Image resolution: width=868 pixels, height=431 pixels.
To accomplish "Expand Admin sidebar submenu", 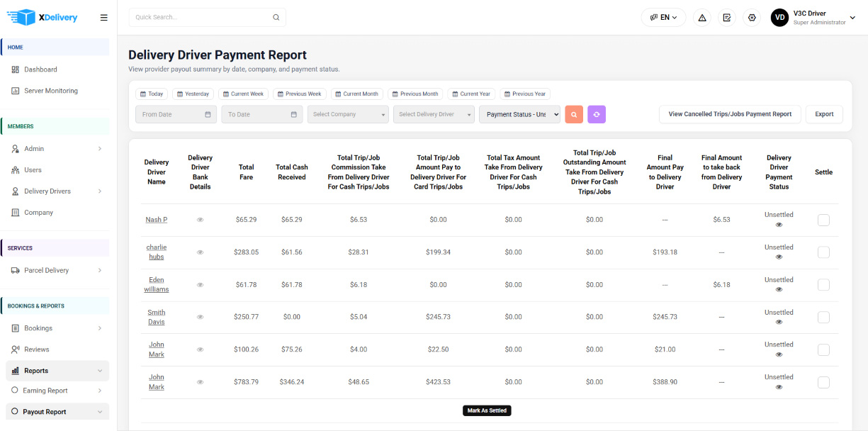I will tap(99, 149).
